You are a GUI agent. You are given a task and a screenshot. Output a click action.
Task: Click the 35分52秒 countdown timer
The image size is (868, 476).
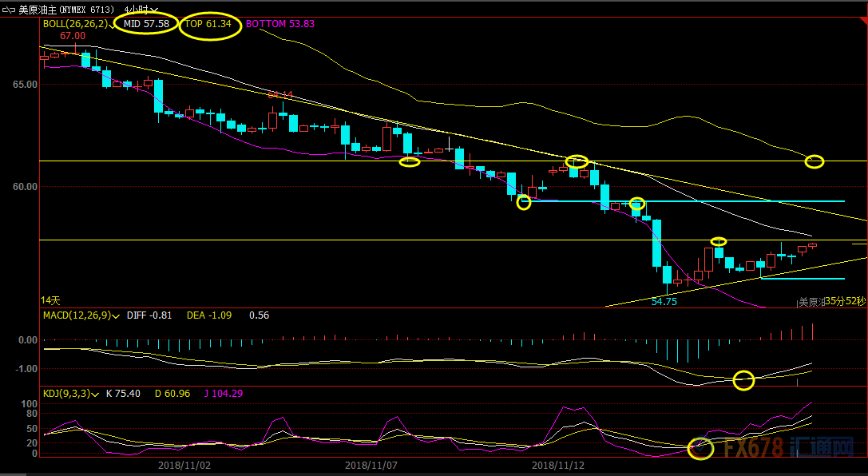[846, 301]
